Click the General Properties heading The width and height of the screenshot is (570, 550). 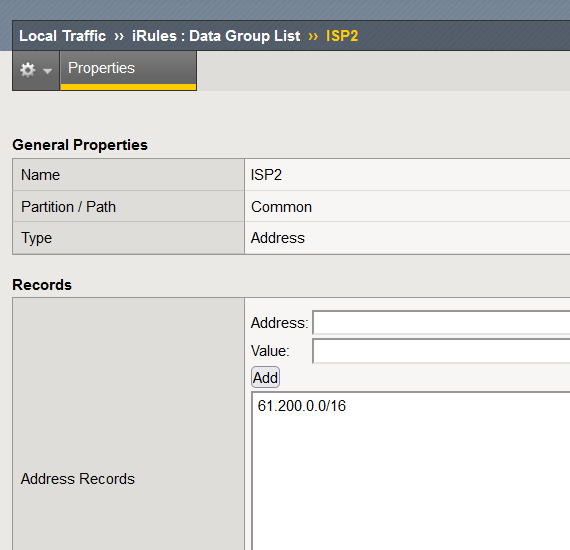pos(80,145)
